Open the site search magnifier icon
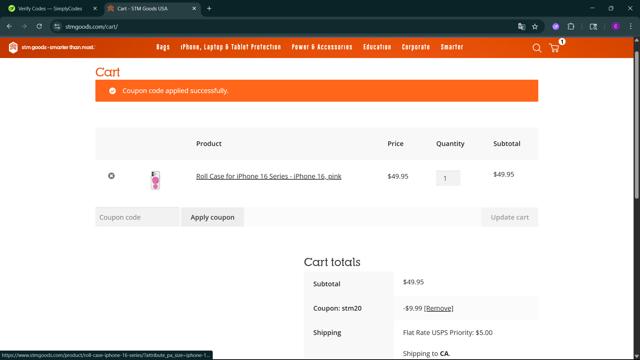640x360 pixels. click(x=537, y=48)
